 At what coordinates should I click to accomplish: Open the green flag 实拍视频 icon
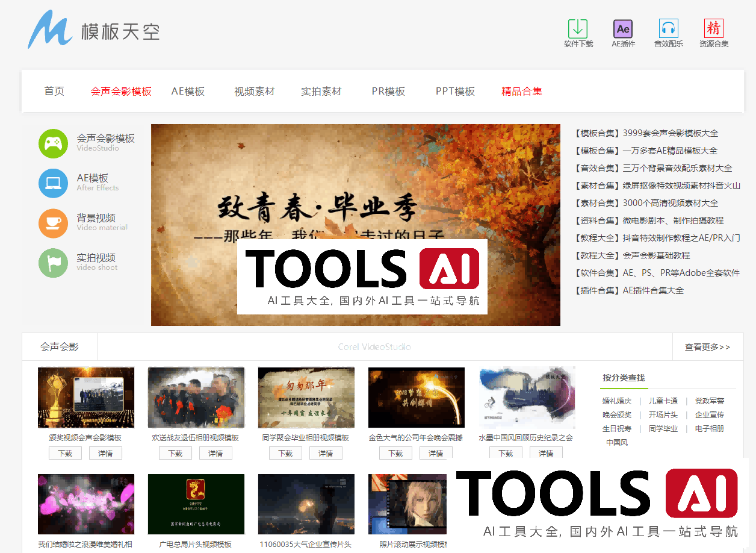pos(54,263)
